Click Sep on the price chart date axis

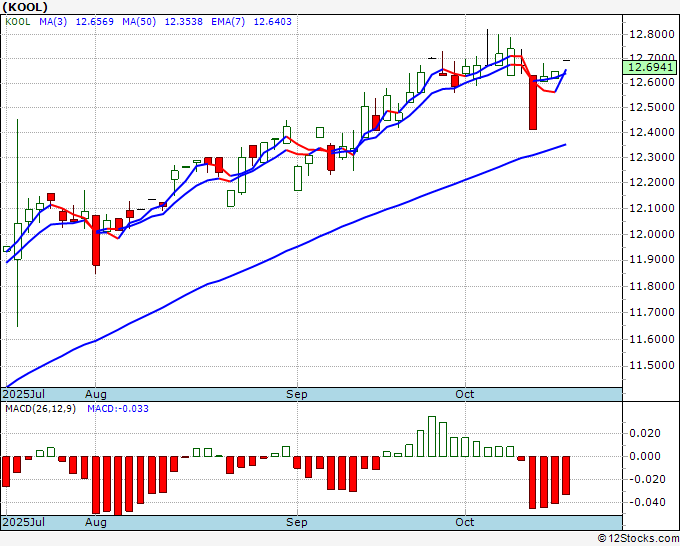coord(297,395)
